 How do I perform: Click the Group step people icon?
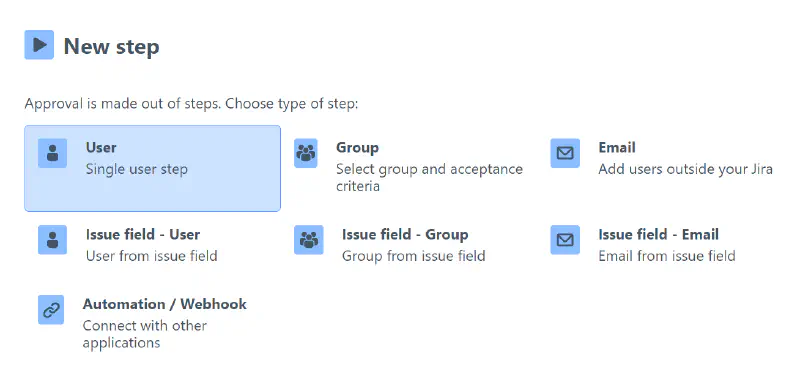tap(306, 153)
